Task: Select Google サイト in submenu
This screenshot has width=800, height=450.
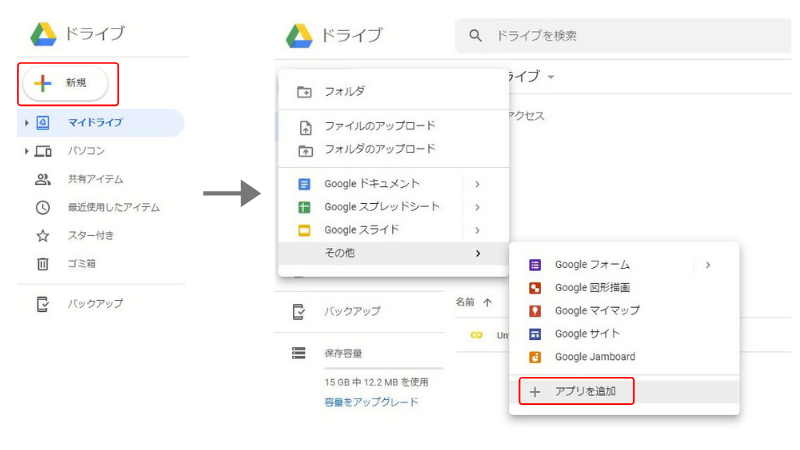Action: (624, 334)
